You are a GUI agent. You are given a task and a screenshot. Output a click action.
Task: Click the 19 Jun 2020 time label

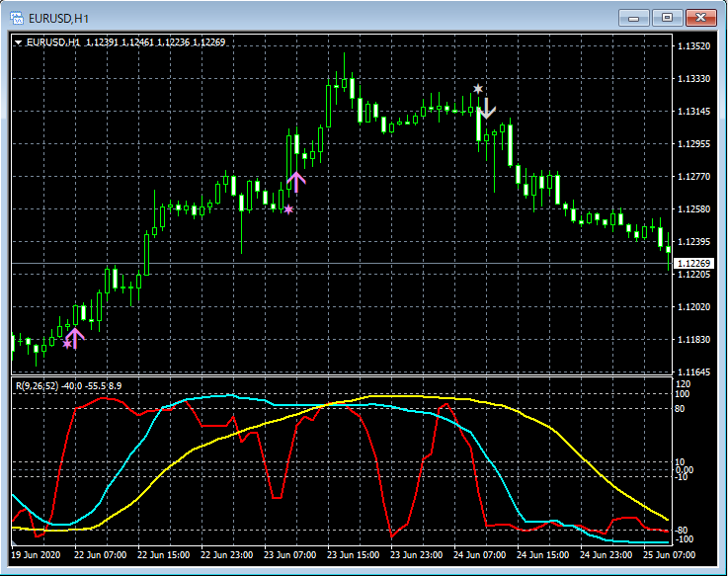pyautogui.click(x=36, y=555)
